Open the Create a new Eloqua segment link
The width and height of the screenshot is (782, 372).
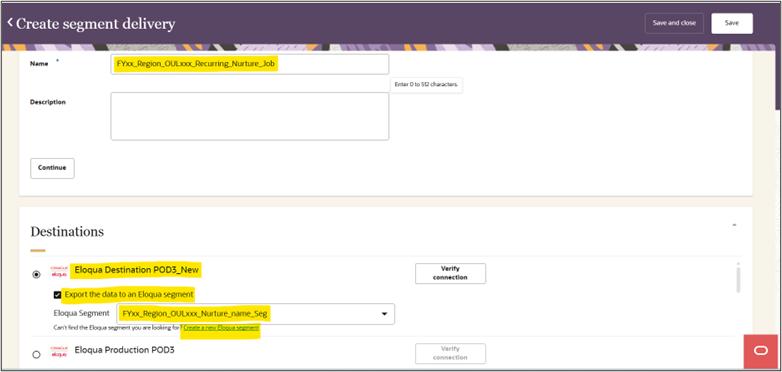[221, 328]
